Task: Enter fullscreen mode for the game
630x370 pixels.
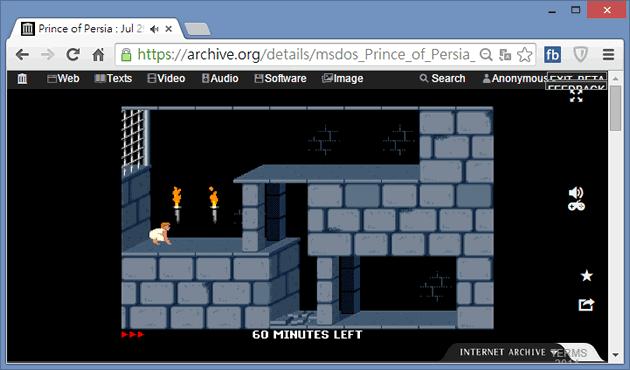Action: (576, 96)
